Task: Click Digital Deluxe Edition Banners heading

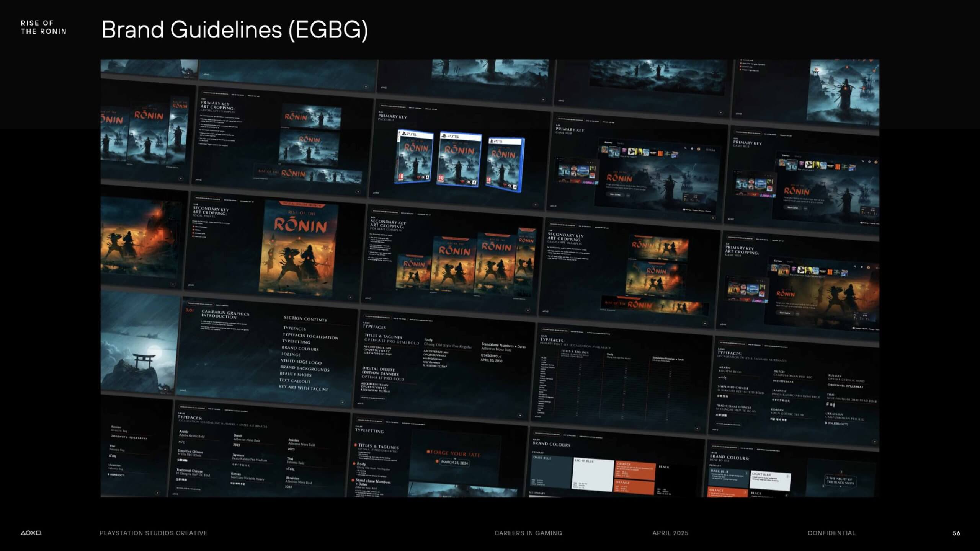Action: pos(381,371)
